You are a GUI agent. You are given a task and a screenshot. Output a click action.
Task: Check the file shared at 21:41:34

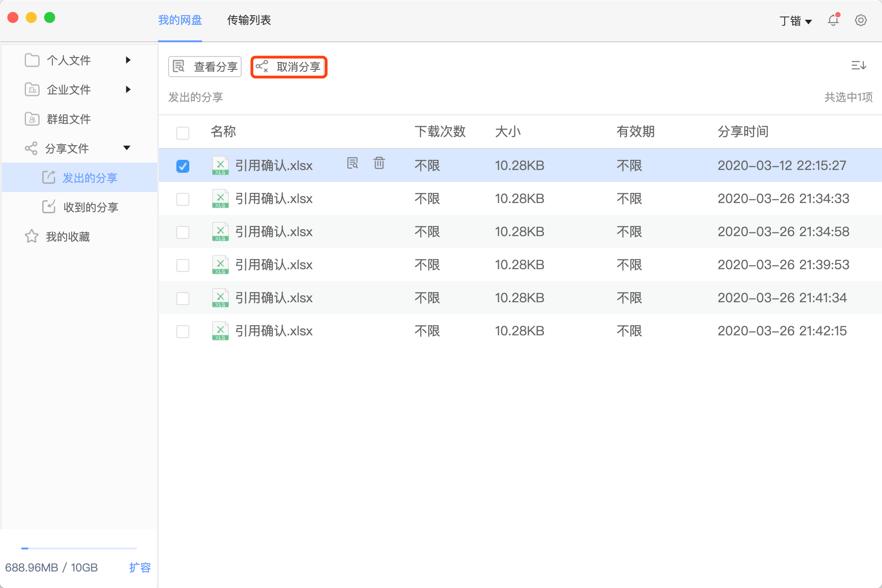(x=183, y=298)
